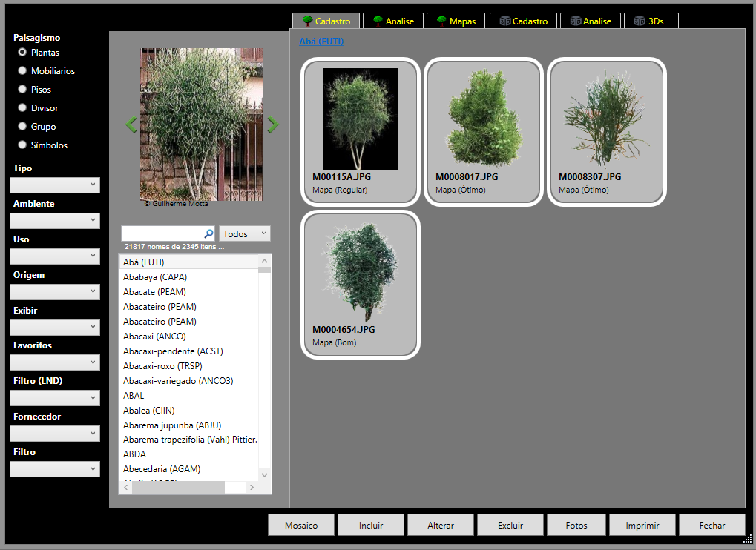Open the Ambiente dropdown list
756x550 pixels.
(55, 221)
